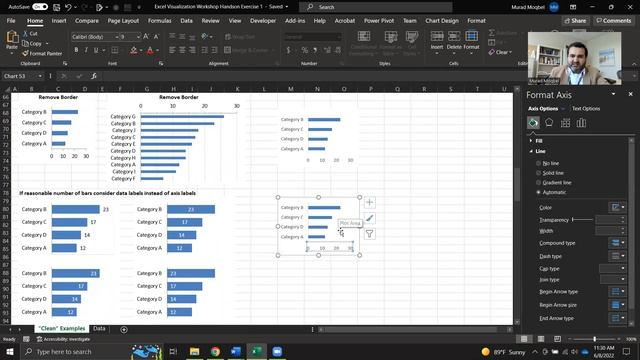The image size is (640, 360).
Task: Click the Search box in title bar
Action: pos(376,7)
